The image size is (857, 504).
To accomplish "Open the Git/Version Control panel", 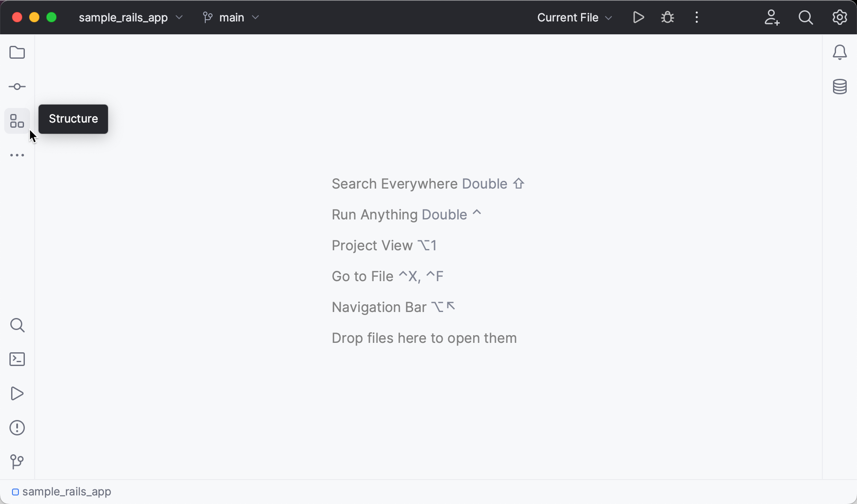I will coord(18,462).
